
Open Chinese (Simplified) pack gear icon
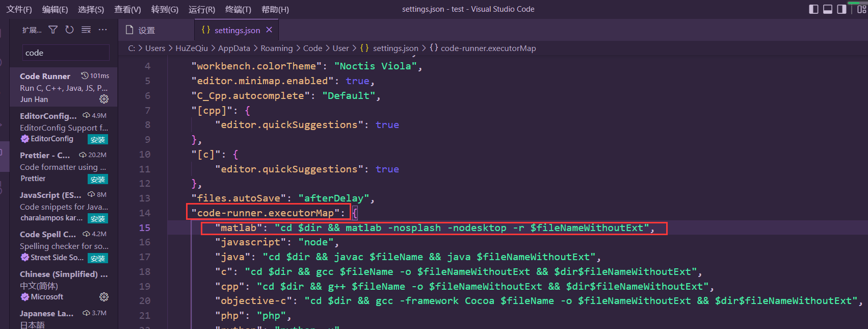104,297
